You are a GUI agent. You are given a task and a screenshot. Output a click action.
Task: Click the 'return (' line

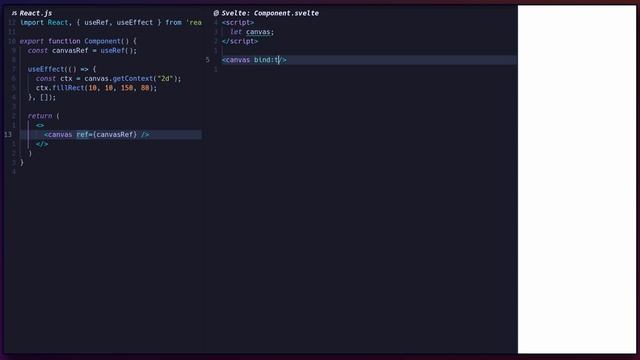[43, 116]
